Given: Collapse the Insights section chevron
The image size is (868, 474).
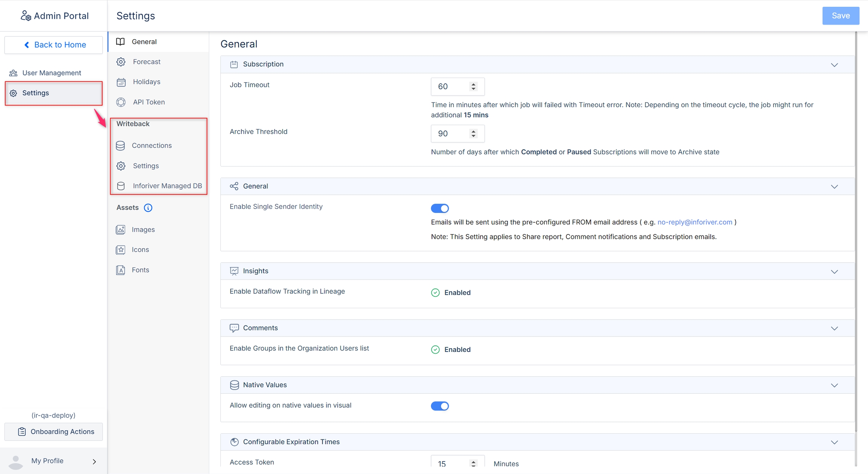Looking at the screenshot, I should pos(834,272).
